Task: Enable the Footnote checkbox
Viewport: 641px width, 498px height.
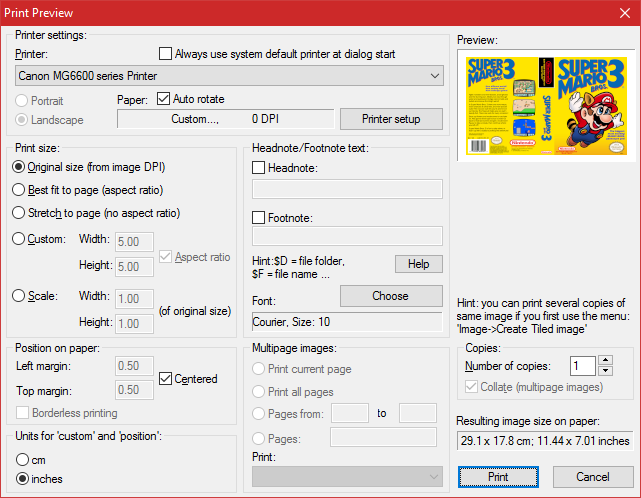Action: coord(259,217)
